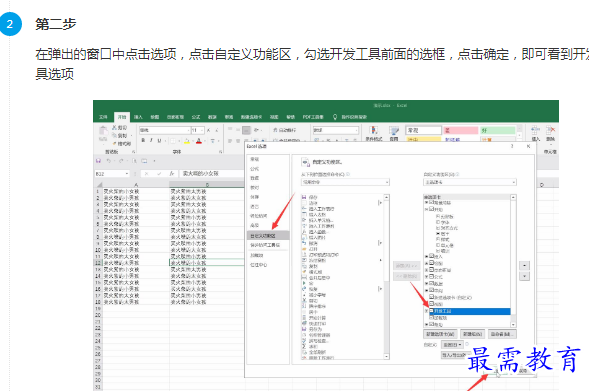Toggle the 开始 (Home) checkbox in main tabs list

pyautogui.click(x=432, y=209)
